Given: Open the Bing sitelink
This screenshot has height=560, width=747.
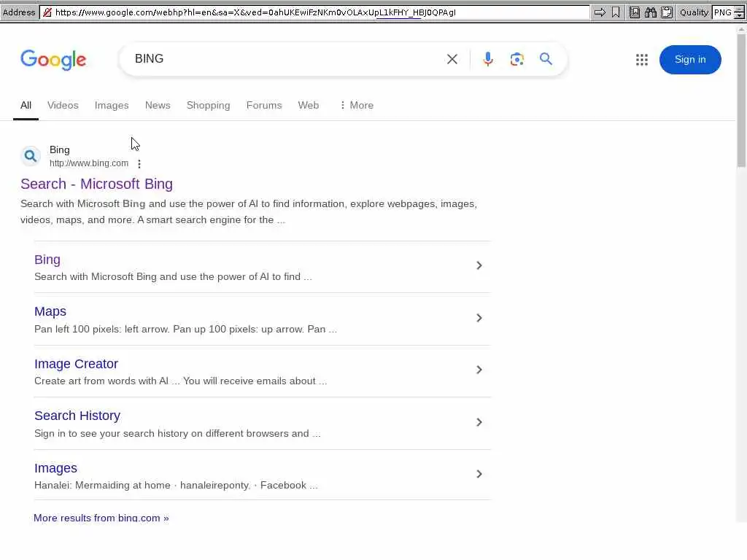Looking at the screenshot, I should coord(47,260).
